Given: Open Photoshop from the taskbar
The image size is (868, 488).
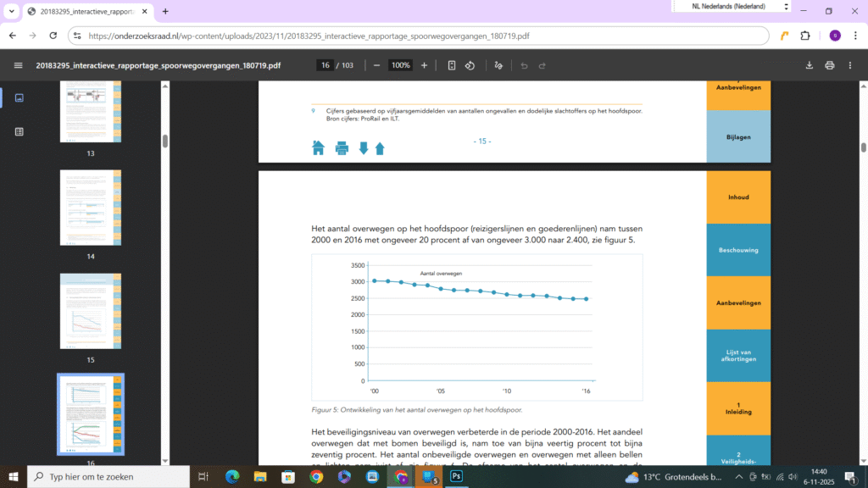Looking at the screenshot, I should [456, 477].
